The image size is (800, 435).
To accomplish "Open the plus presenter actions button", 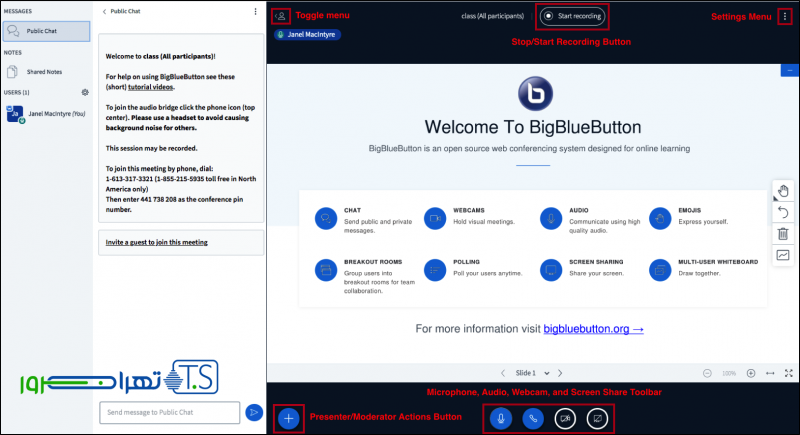I will 288,418.
